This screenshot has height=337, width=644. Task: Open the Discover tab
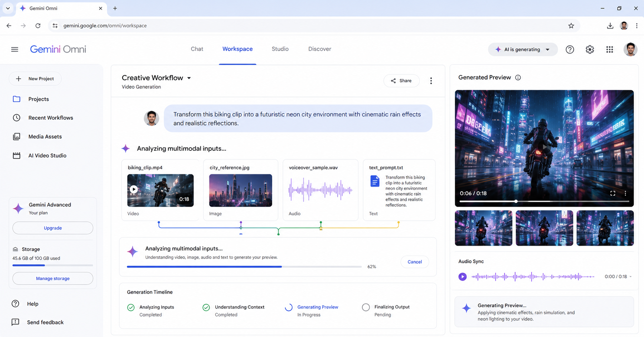coord(320,49)
